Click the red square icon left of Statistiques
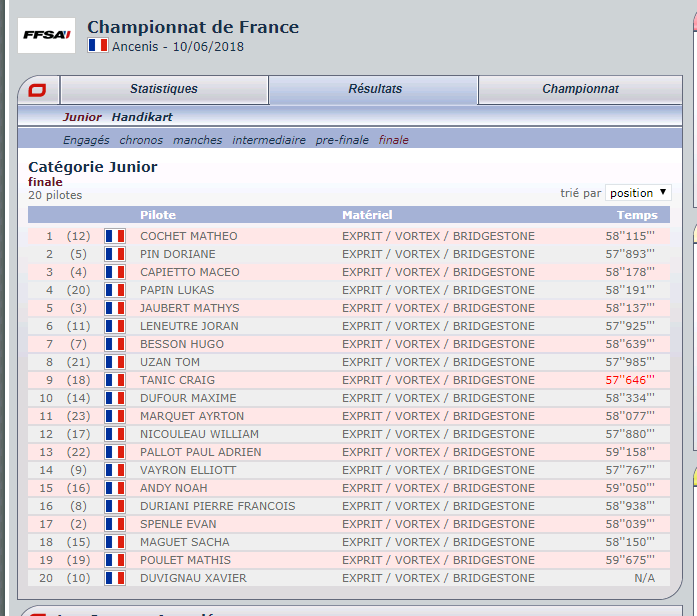The width and height of the screenshot is (697, 616). click(x=37, y=90)
